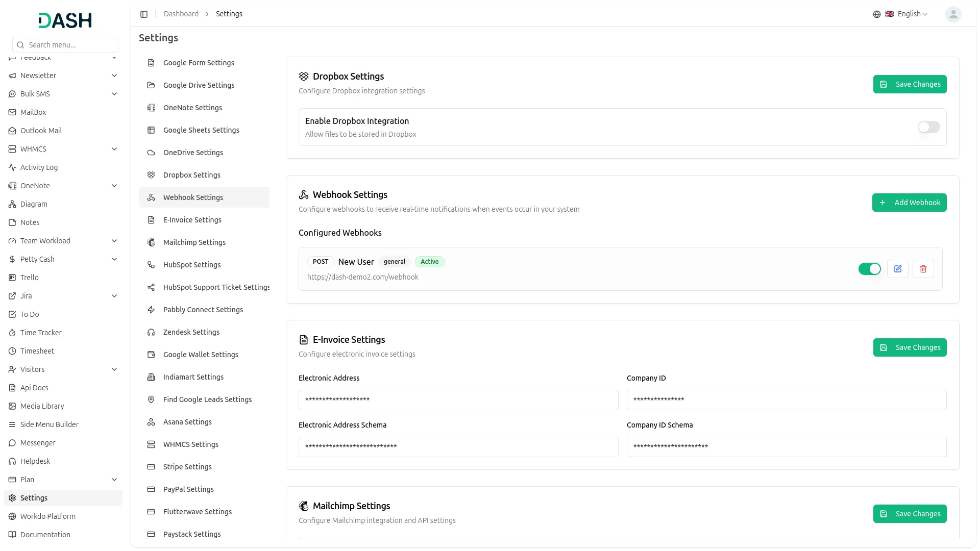The width and height of the screenshot is (980, 551).
Task: Expand the Jira submenu chevron
Action: tap(114, 296)
